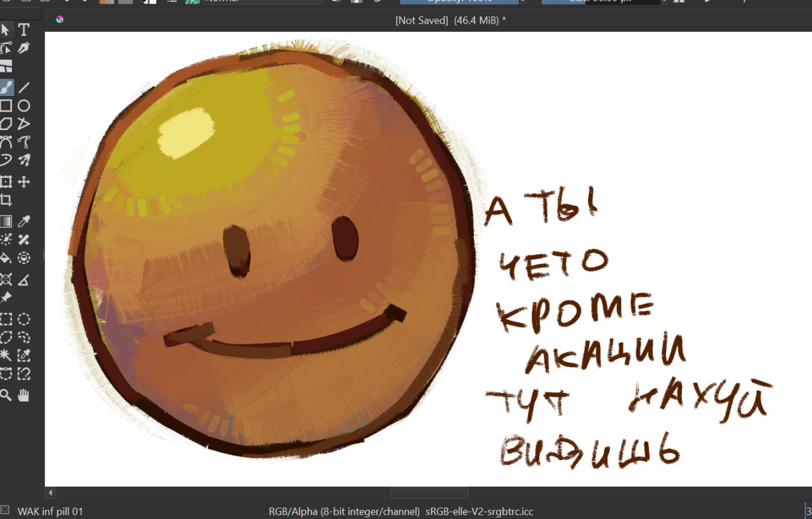
Task: Select the Line tool
Action: (x=23, y=87)
